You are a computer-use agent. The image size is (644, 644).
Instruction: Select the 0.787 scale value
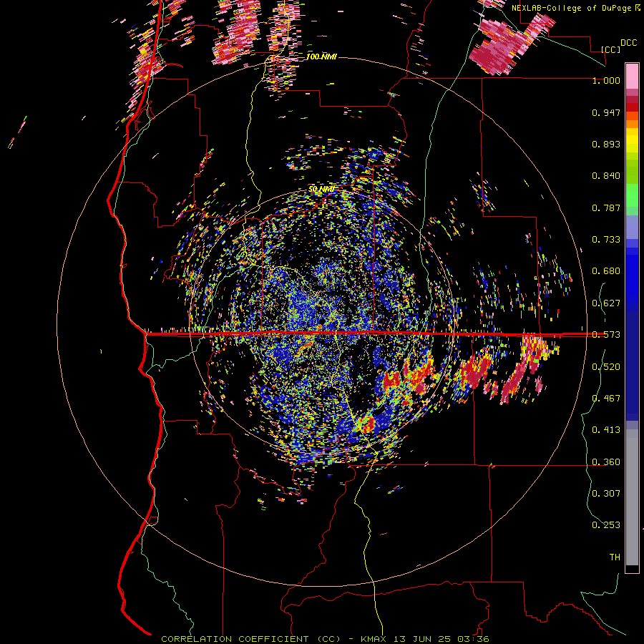pos(606,208)
